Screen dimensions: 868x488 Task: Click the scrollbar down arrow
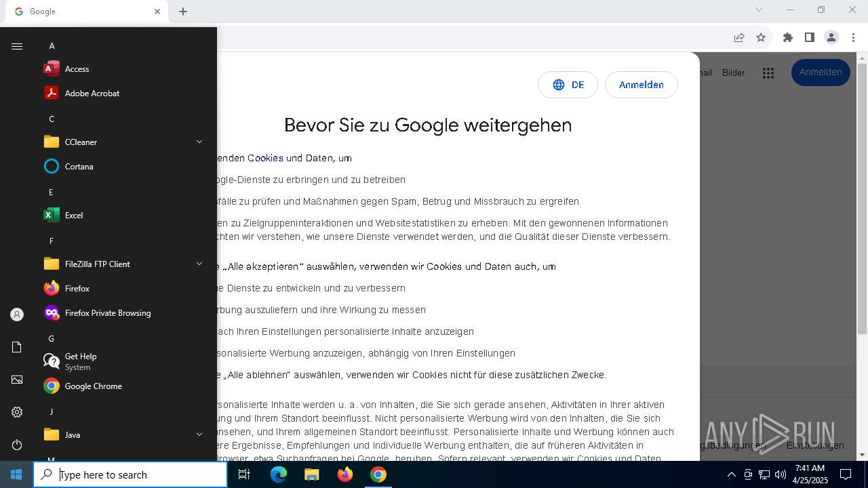862,455
